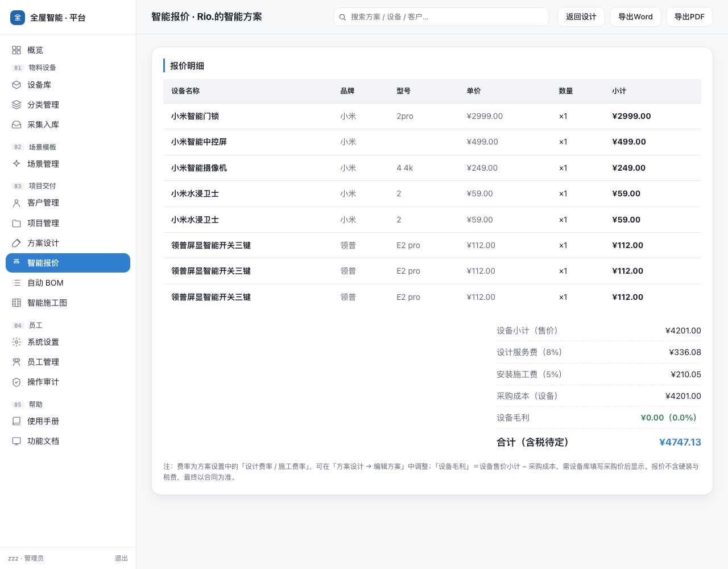Click the 合计（含税待定）label

pyautogui.click(x=533, y=442)
